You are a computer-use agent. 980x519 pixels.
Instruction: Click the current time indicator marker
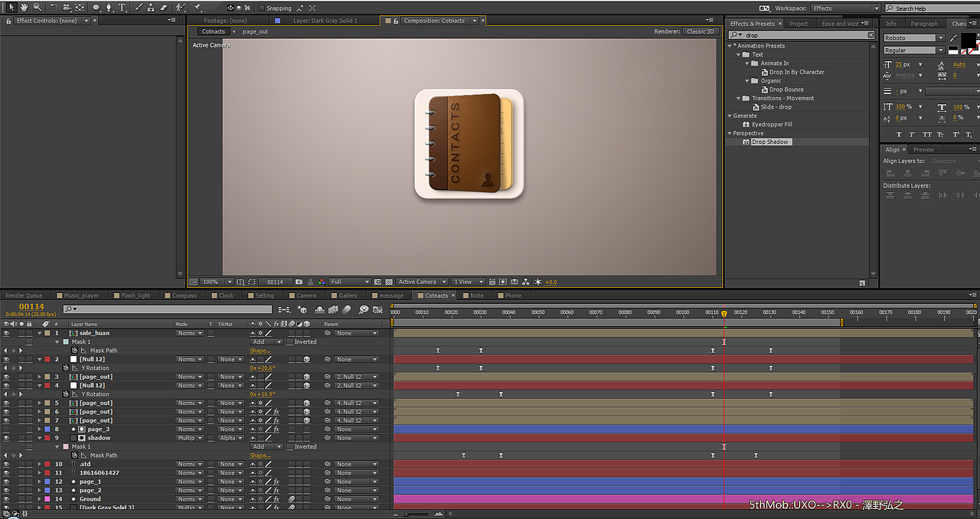724,313
